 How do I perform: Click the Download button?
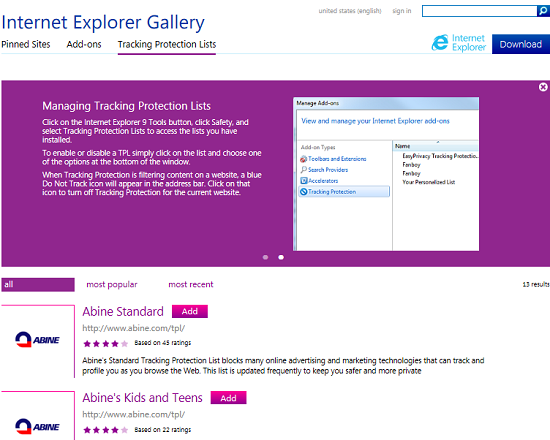[x=521, y=44]
